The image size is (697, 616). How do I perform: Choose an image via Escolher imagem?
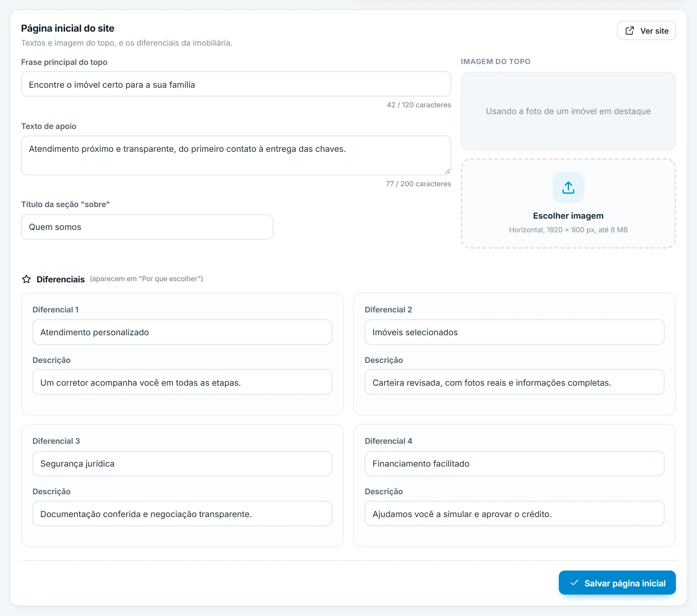(568, 203)
